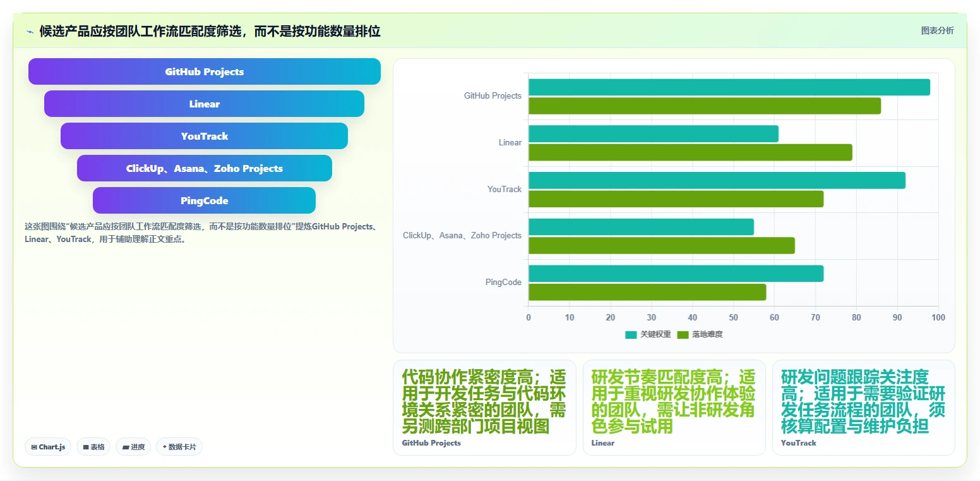Click Linear caption under second card
The height and width of the screenshot is (481, 980).
pyautogui.click(x=602, y=443)
